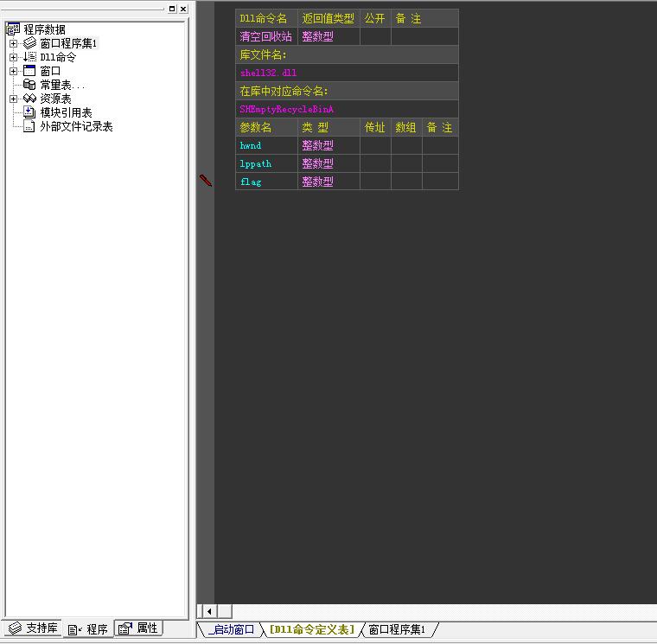Toggle the 数组 cell for hwnd
The image size is (657, 644).
point(406,146)
